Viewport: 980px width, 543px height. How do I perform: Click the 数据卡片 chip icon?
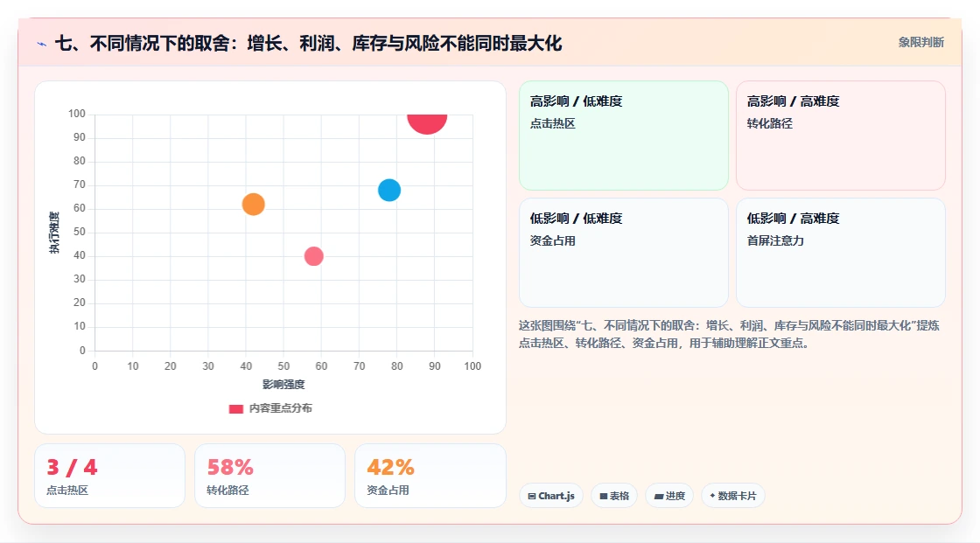pyautogui.click(x=712, y=496)
